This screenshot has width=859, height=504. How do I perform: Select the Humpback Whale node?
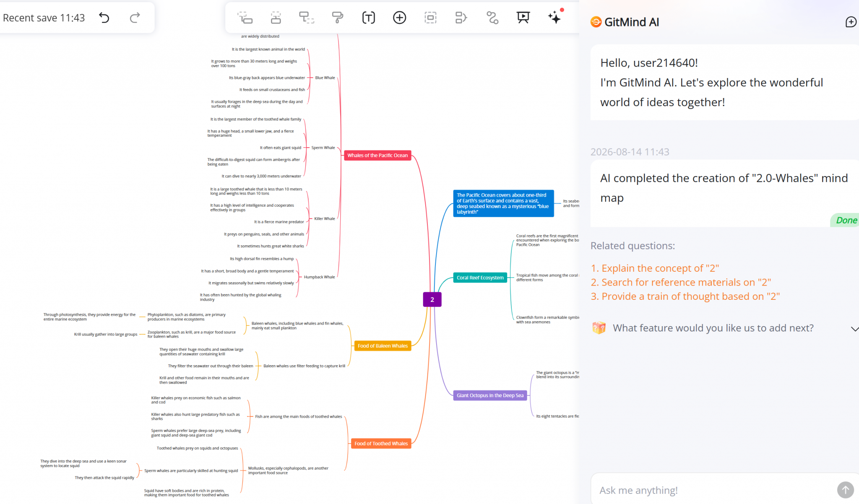click(x=319, y=277)
